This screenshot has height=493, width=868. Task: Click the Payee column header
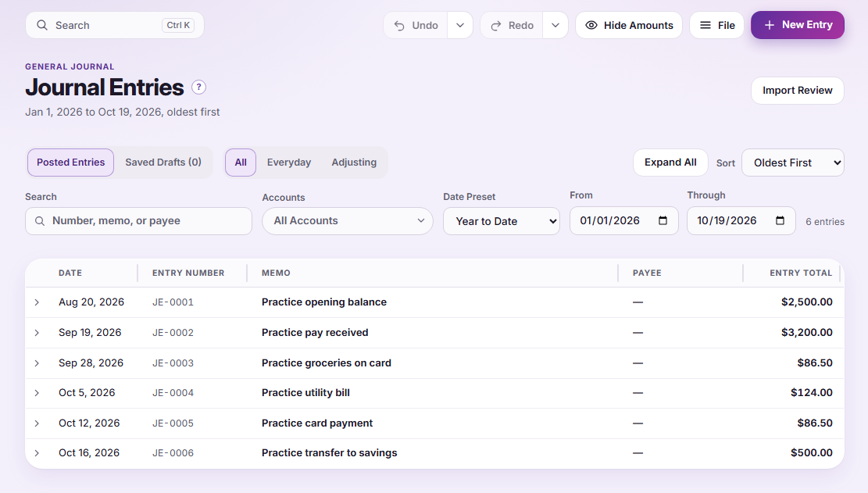pos(647,273)
